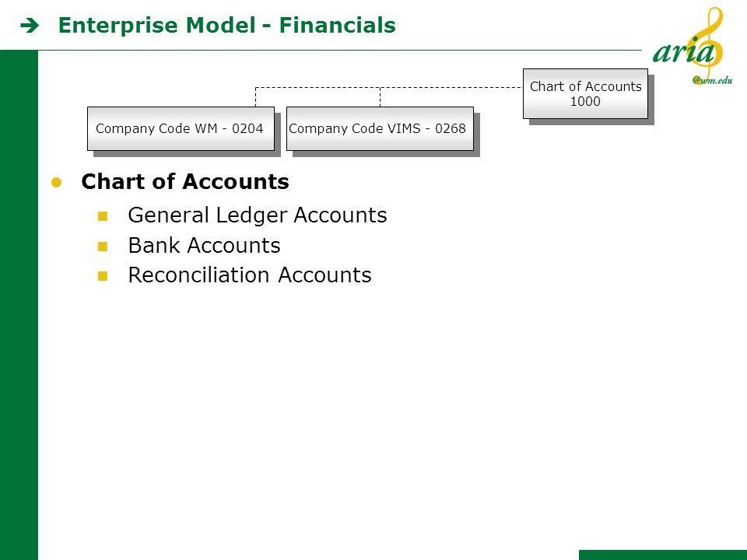
Task: Click the General Ledger Accounts text
Action: pos(258,215)
